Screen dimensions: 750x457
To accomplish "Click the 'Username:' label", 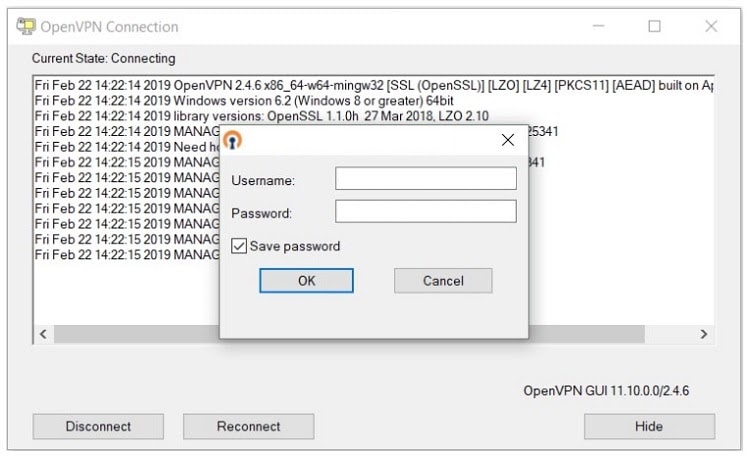I will point(263,180).
